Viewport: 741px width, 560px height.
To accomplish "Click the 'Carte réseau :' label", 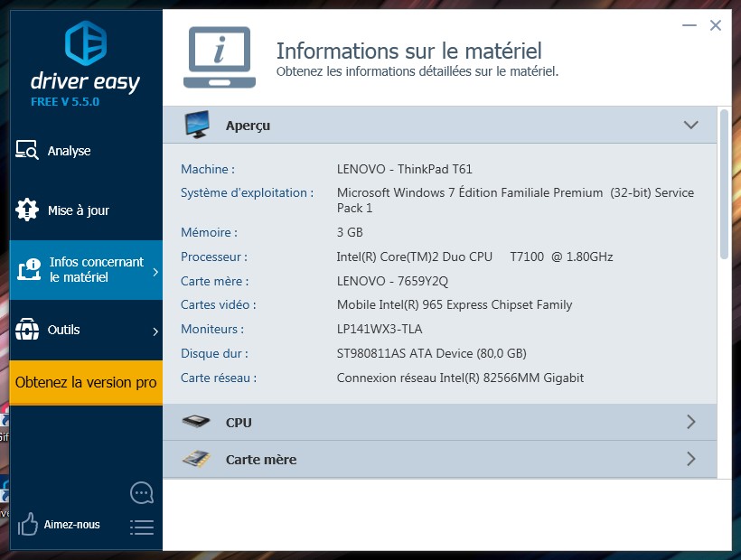I will click(x=219, y=378).
